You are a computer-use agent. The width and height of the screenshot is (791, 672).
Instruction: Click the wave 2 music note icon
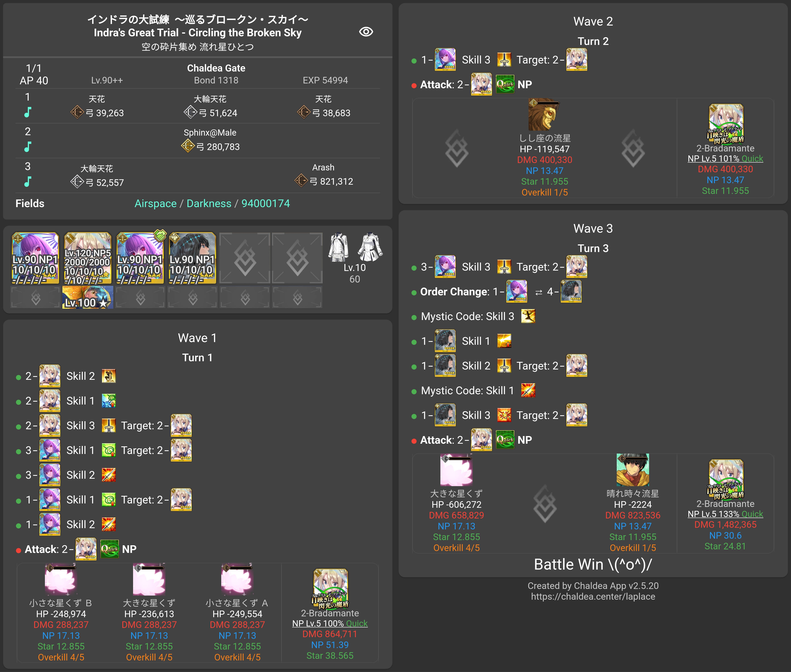tap(27, 147)
